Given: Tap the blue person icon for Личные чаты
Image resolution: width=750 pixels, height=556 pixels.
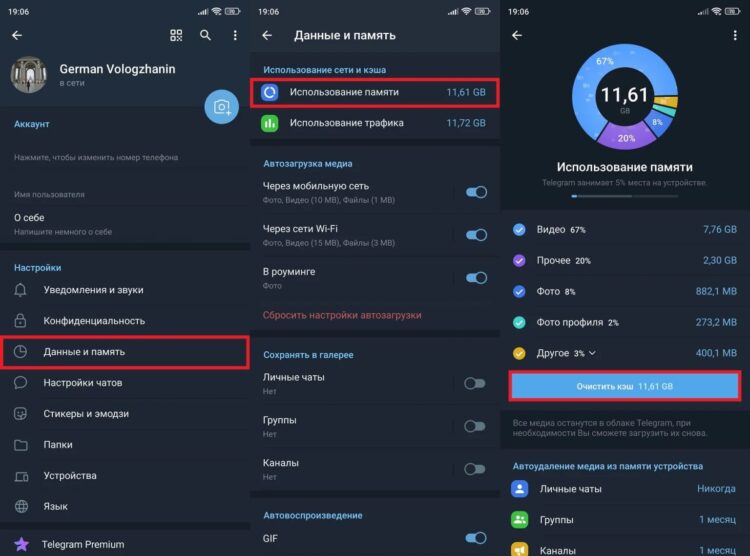Looking at the screenshot, I should point(519,489).
